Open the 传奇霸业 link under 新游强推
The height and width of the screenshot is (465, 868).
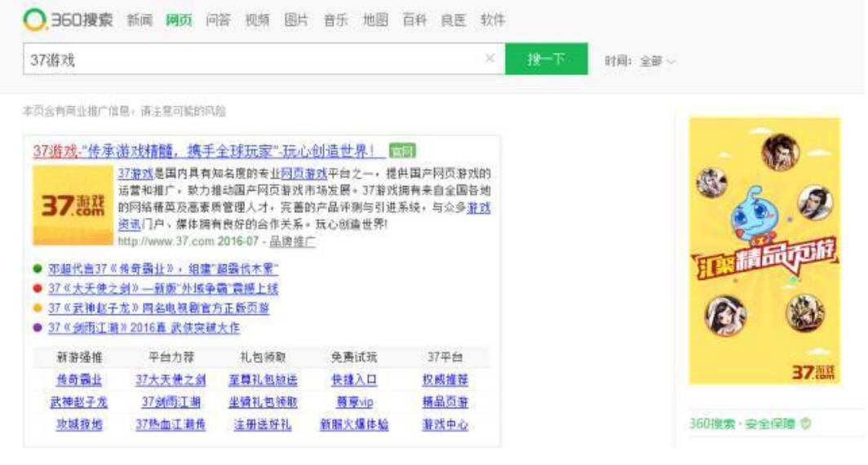79,380
